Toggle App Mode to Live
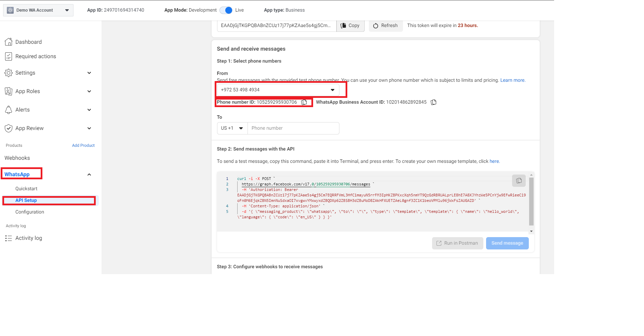Viewport: 644px width, 336px height. pos(226,10)
